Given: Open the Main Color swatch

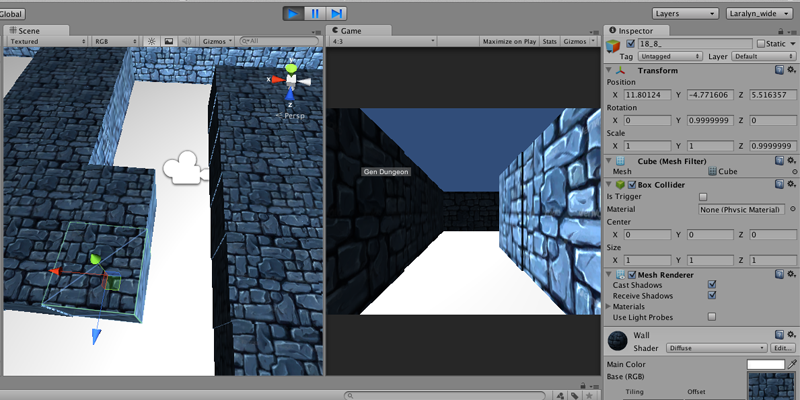Looking at the screenshot, I should pos(766,364).
